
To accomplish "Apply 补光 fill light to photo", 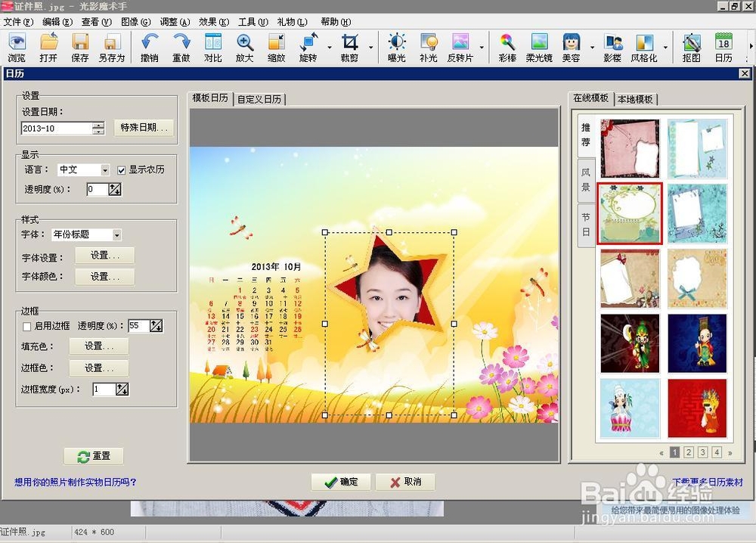I will coord(429,47).
